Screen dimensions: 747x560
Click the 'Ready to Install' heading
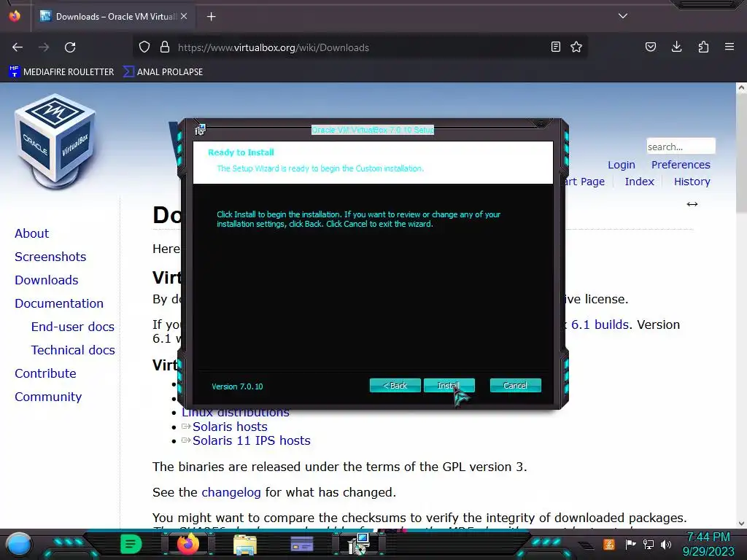point(241,152)
